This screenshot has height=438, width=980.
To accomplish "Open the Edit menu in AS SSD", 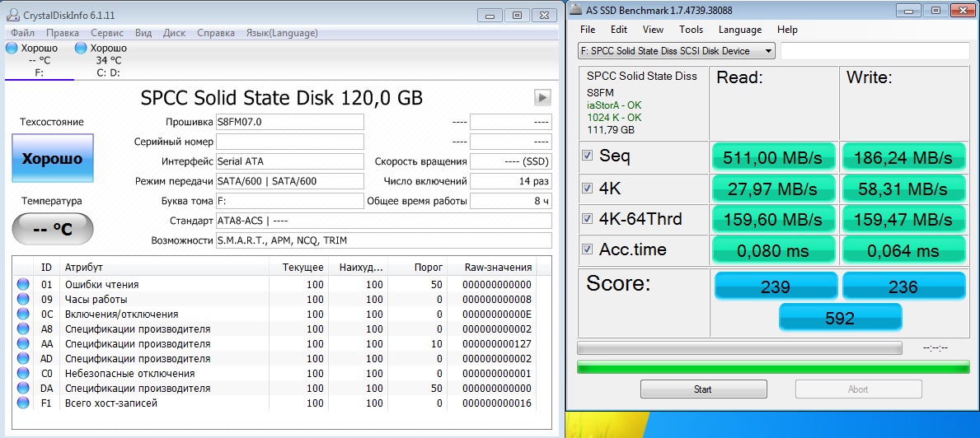I will [x=619, y=30].
